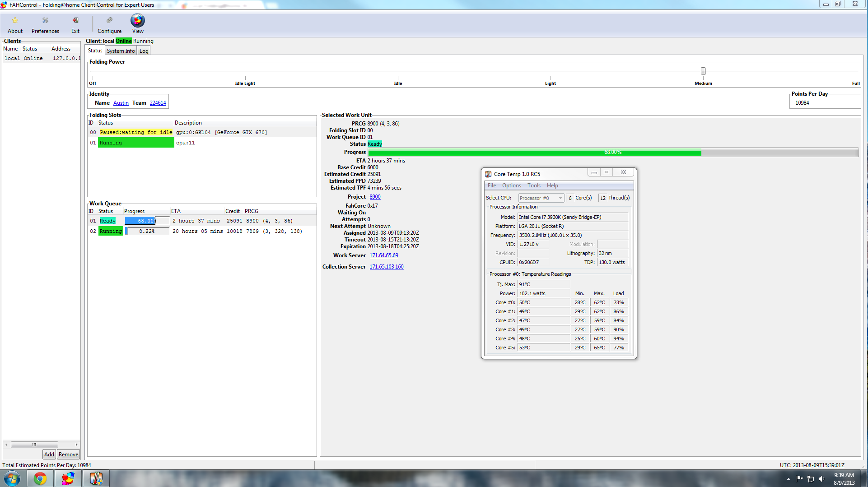Open Core Temp Options menu

point(511,186)
